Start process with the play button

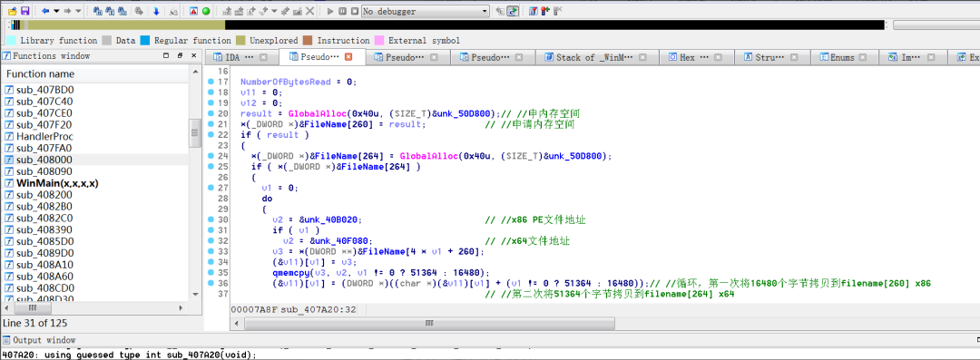[x=330, y=11]
